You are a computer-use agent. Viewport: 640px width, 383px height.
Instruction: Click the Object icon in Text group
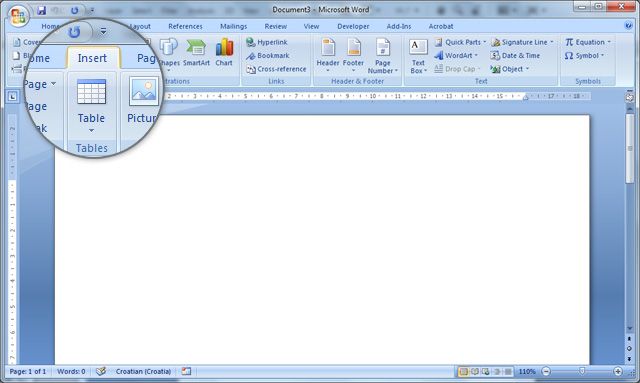click(496, 69)
